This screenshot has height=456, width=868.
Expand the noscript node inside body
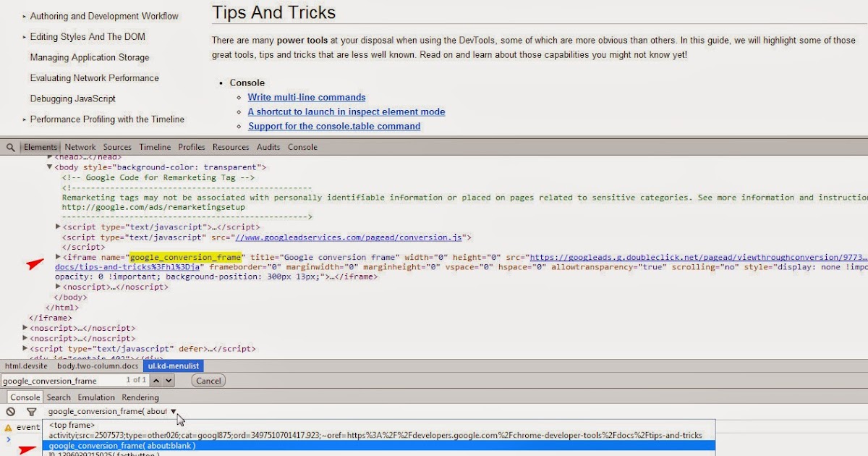click(x=59, y=287)
